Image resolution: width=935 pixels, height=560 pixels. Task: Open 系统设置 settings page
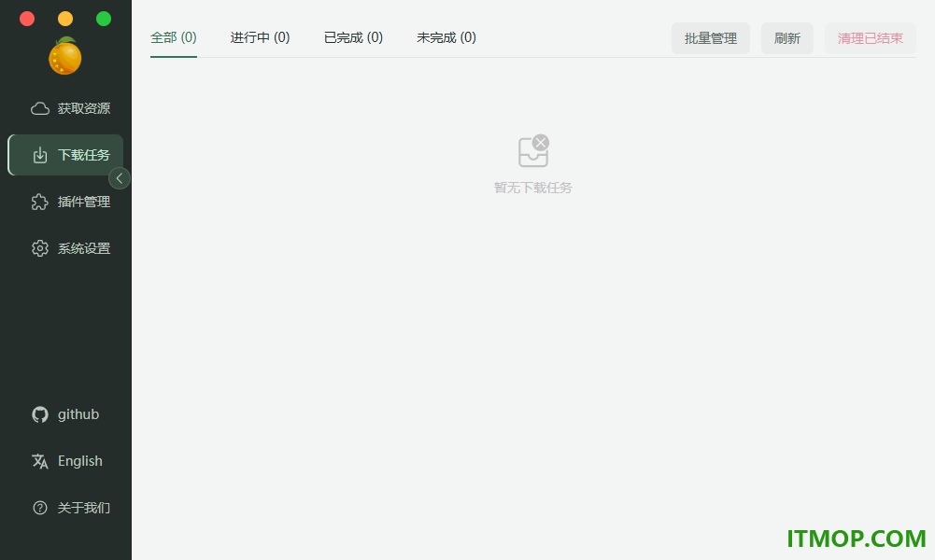tap(65, 248)
